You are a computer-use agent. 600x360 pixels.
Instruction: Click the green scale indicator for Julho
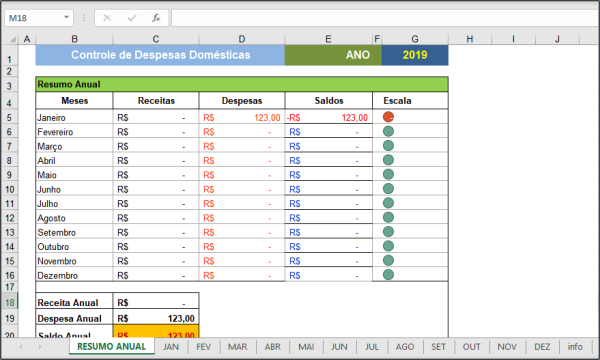tap(388, 203)
